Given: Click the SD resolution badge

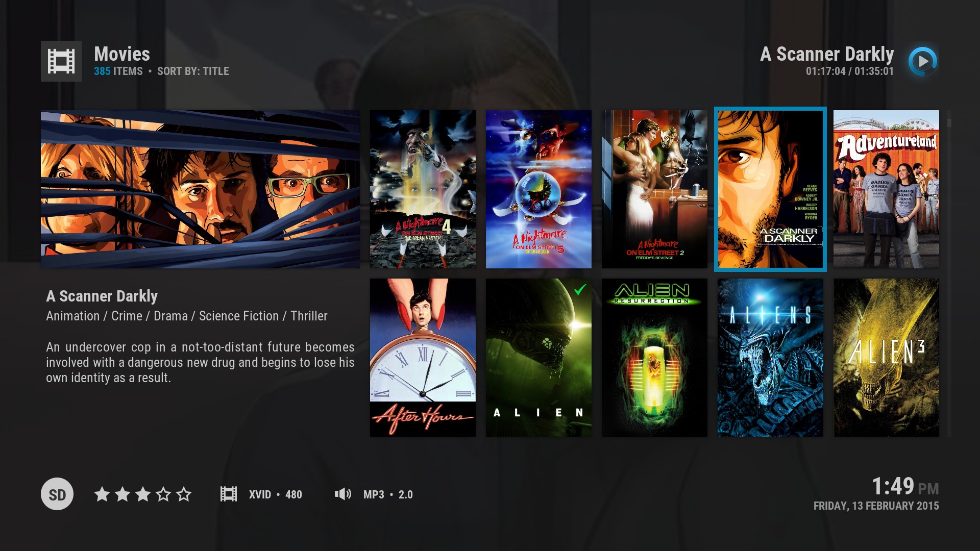Looking at the screenshot, I should (57, 494).
